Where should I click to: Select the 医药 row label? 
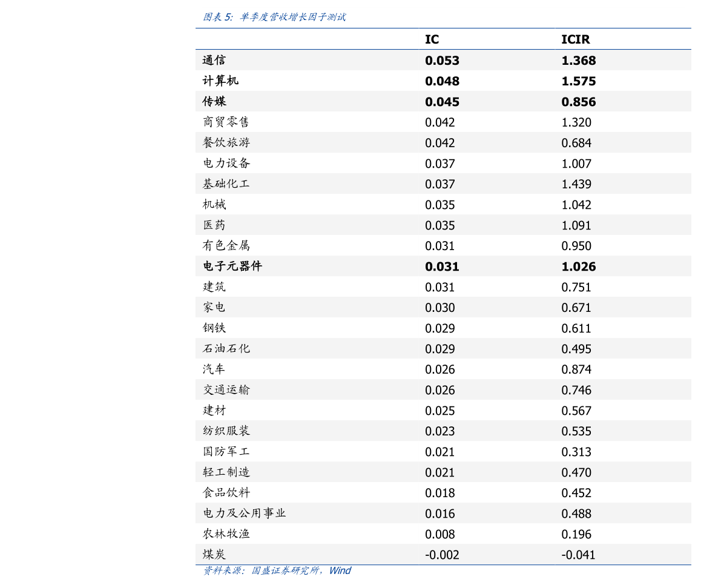pos(214,225)
